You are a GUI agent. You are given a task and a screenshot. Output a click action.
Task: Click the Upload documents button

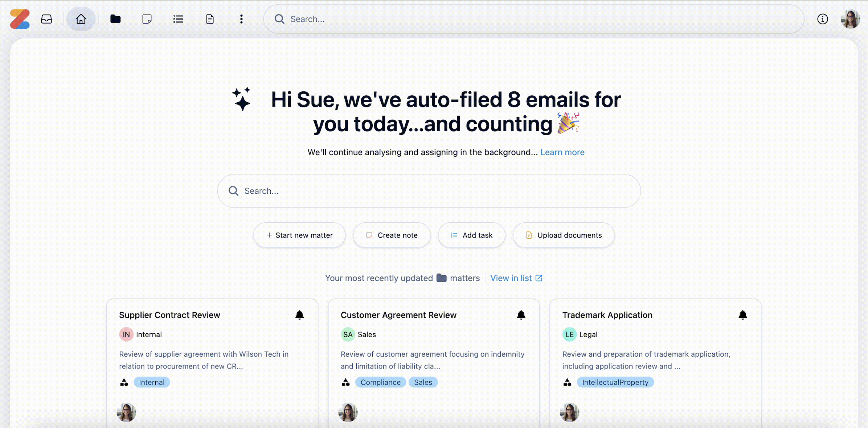point(564,235)
